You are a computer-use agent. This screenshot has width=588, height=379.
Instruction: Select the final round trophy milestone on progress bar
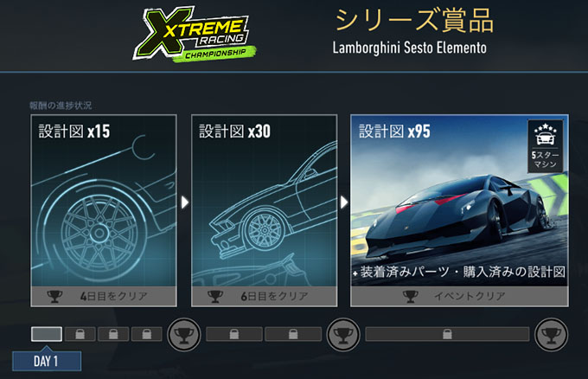[x=552, y=334]
